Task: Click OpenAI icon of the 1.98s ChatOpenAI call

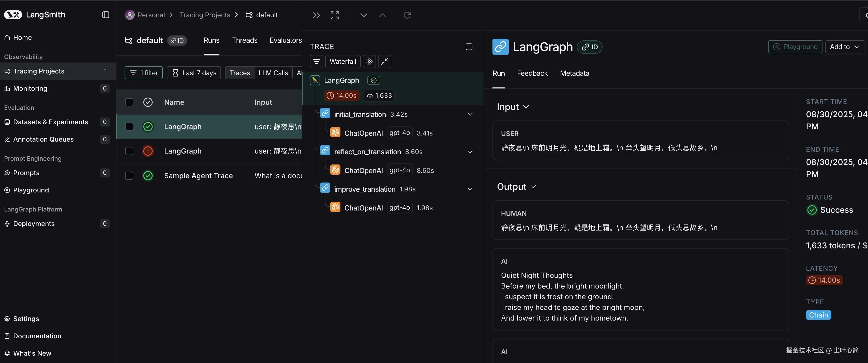Action: click(335, 207)
